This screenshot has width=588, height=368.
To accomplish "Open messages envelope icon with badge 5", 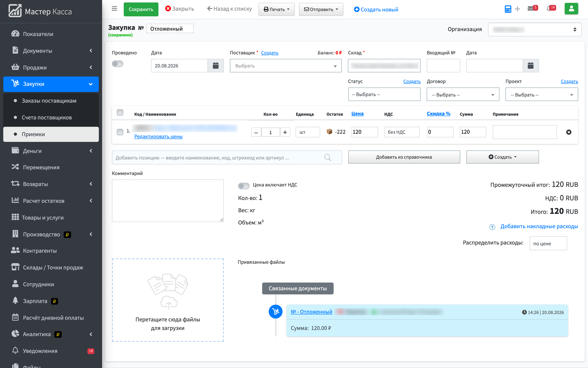I will [533, 9].
